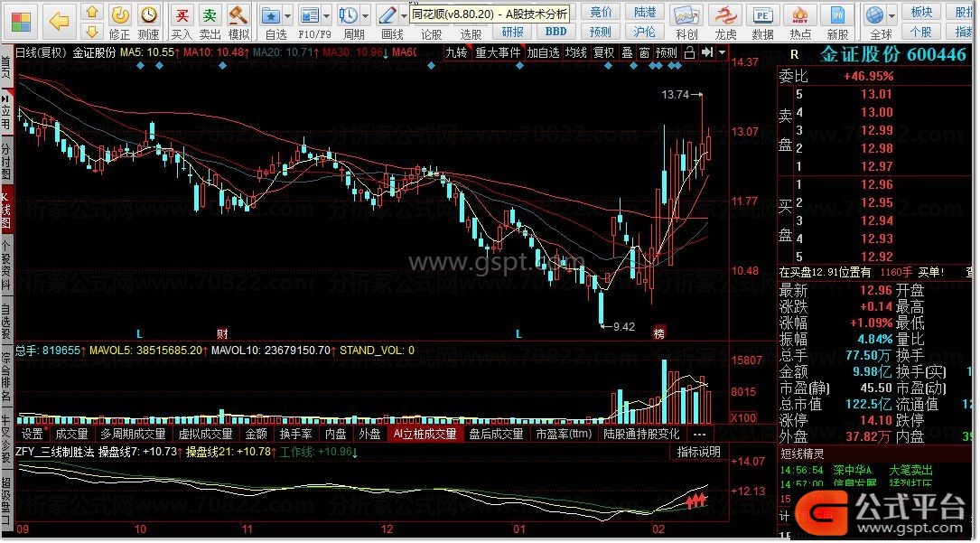Open 模拟 simulated trading gavel icon
This screenshot has width=980, height=543.
(238, 15)
